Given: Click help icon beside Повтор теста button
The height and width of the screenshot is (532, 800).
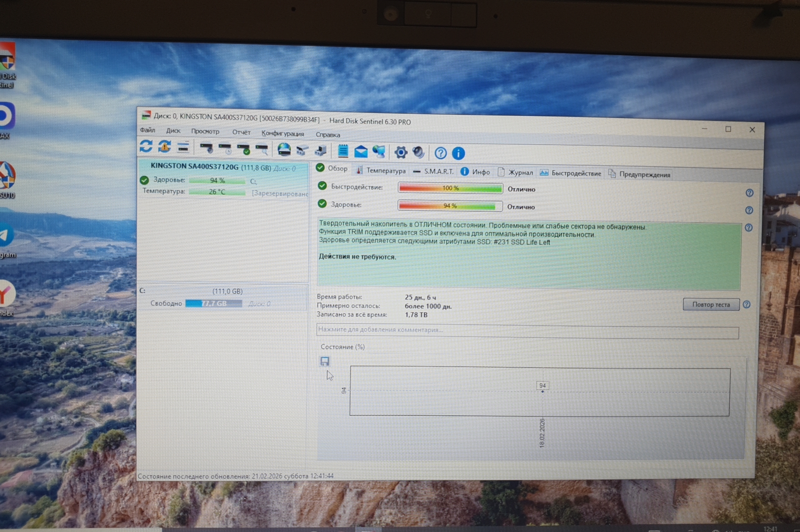Looking at the screenshot, I should coord(746,304).
